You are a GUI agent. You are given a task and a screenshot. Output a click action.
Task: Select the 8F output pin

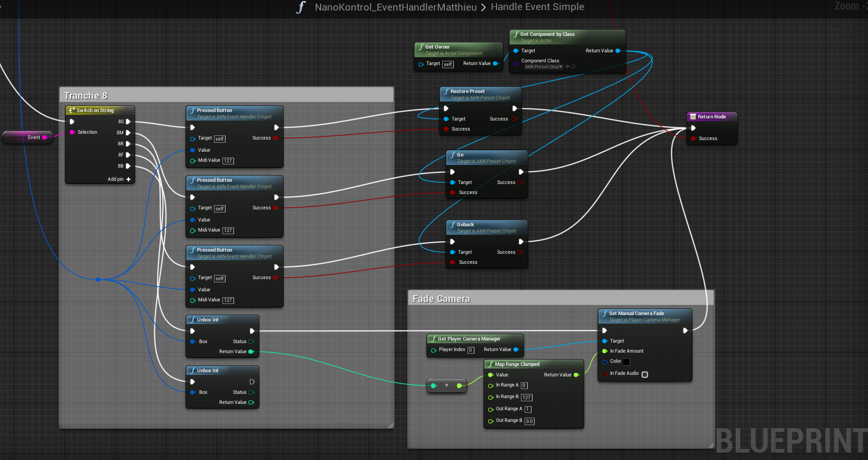tap(128, 155)
